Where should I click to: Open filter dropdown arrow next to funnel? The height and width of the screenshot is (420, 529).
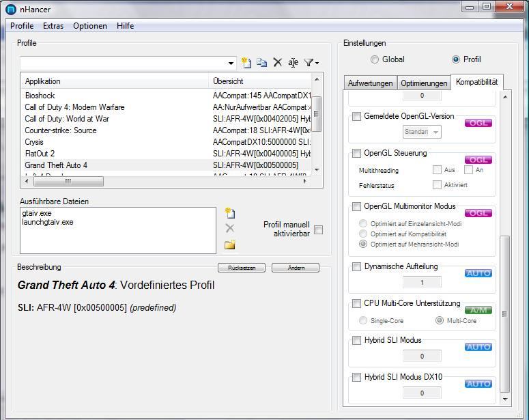317,63
